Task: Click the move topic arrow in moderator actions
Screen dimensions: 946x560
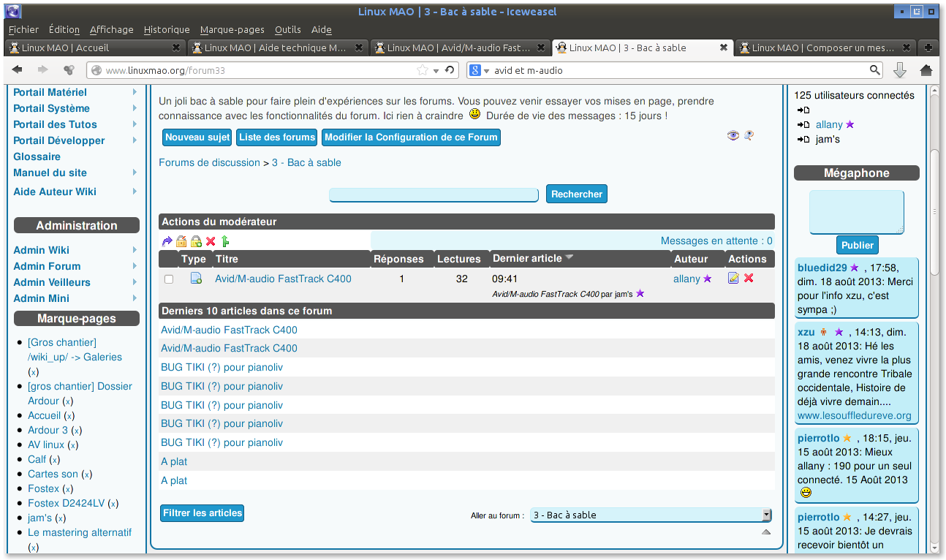Action: coord(167,241)
